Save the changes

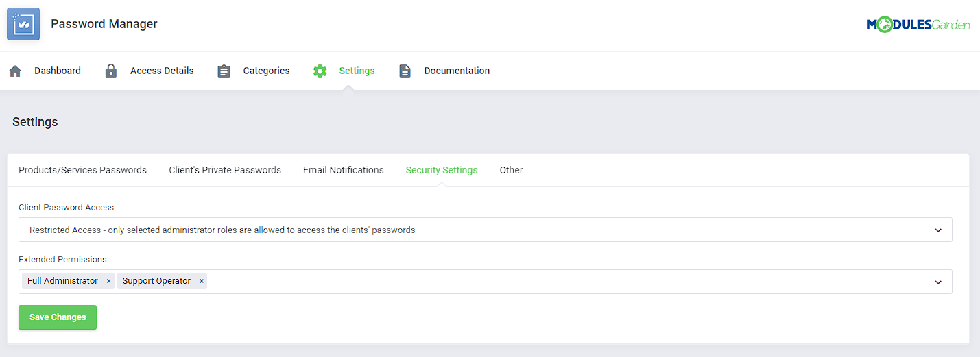[58, 317]
